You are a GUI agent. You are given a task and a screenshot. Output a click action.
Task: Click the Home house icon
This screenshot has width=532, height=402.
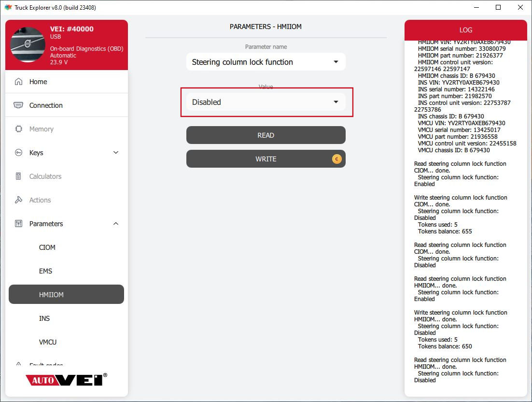(x=19, y=82)
